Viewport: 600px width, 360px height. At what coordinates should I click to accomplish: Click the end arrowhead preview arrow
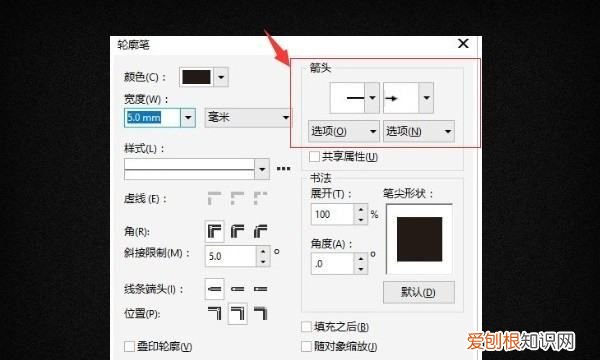(401, 98)
